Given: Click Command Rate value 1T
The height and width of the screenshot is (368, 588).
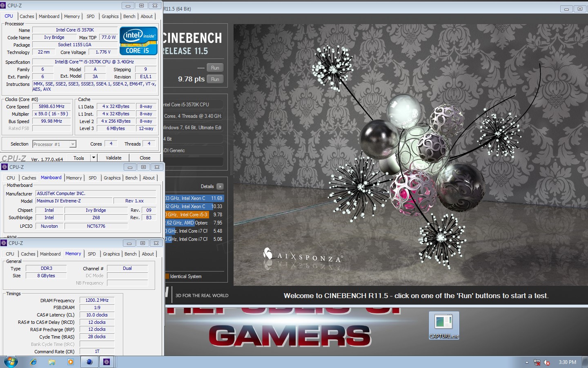Looking at the screenshot, I should [97, 351].
